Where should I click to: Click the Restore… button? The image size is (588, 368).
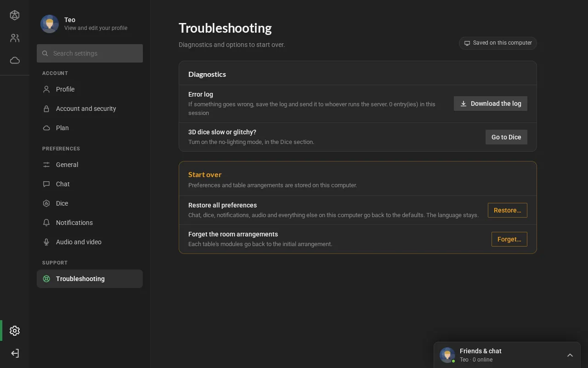pos(507,210)
